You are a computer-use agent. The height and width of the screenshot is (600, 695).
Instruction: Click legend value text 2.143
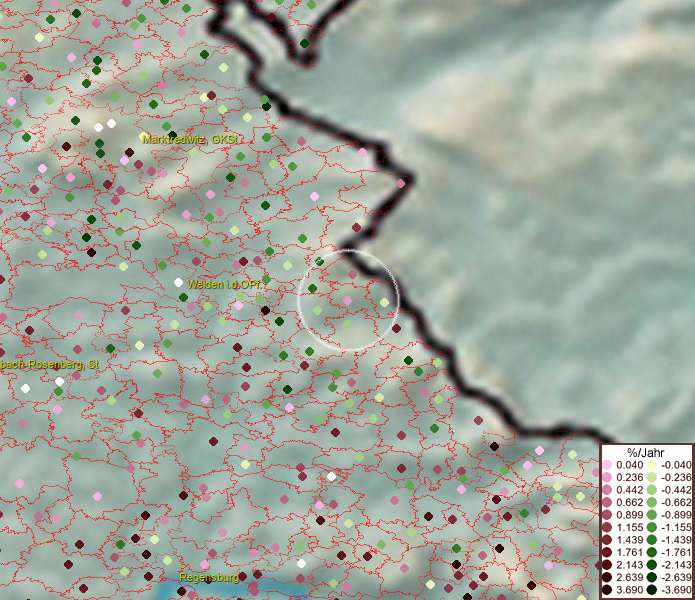(x=629, y=565)
